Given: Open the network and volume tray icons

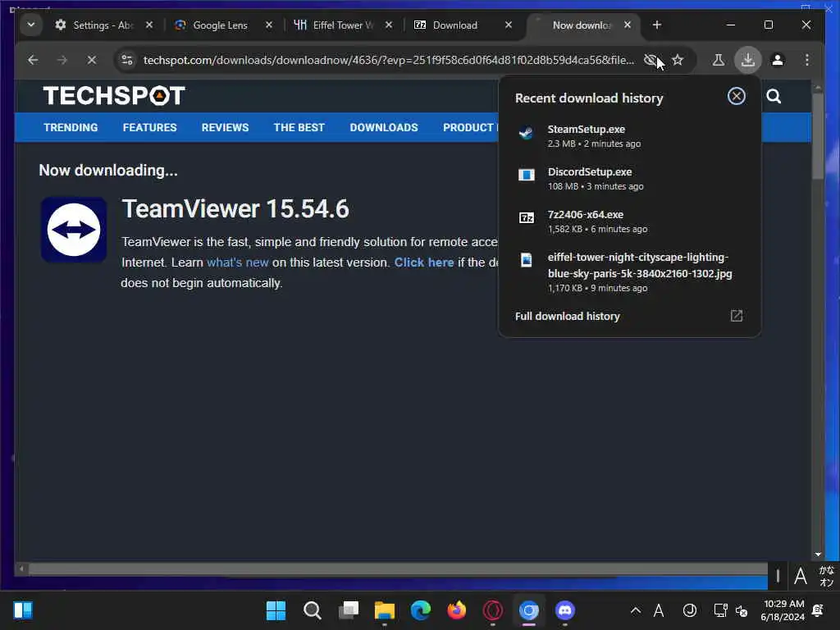Looking at the screenshot, I should (731, 610).
